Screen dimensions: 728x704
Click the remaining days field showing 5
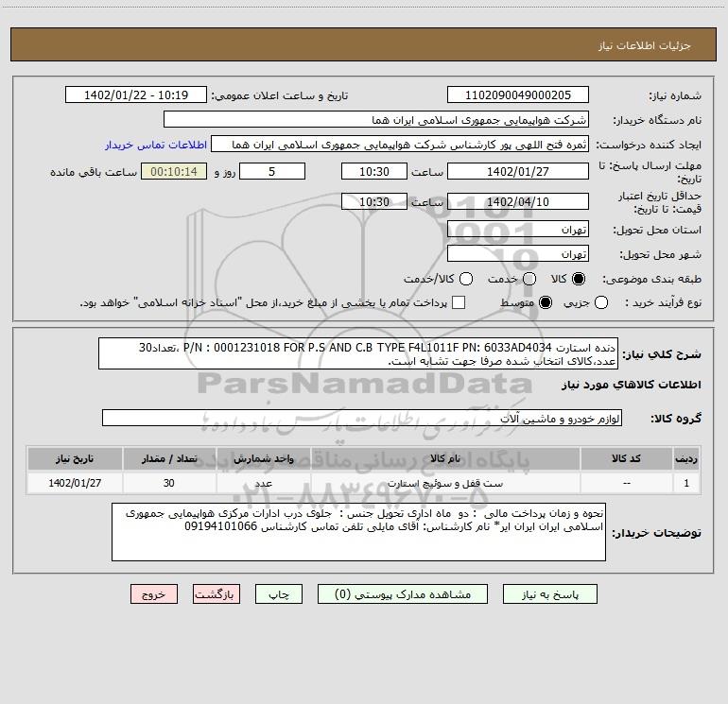tap(272, 171)
